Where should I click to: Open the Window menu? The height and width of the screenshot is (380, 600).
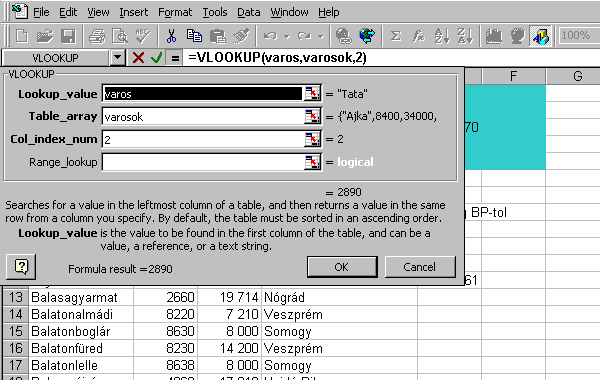(x=289, y=12)
